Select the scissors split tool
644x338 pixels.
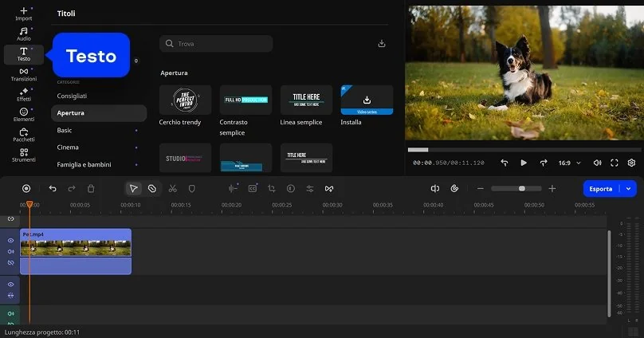coord(172,188)
